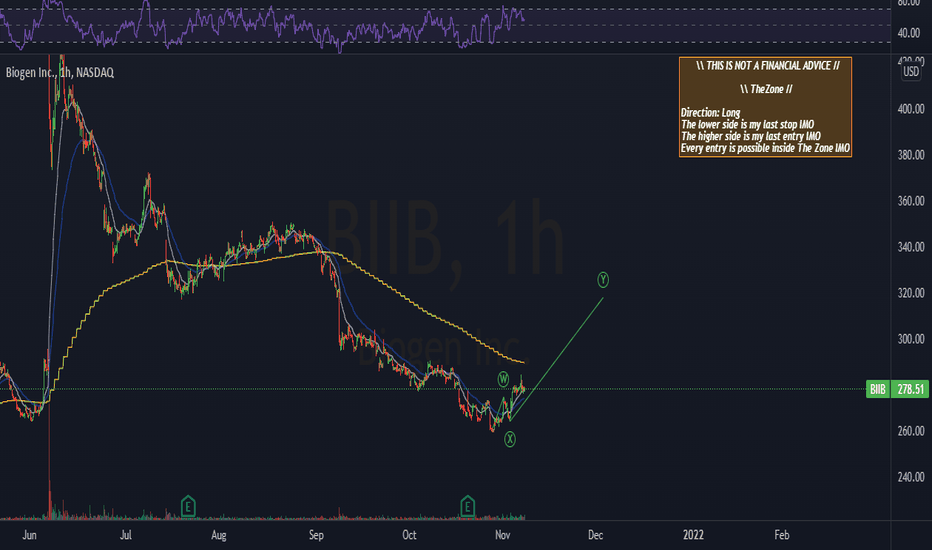Image resolution: width=932 pixels, height=550 pixels.
Task: Click the 340.00 price axis label
Action: (x=911, y=247)
